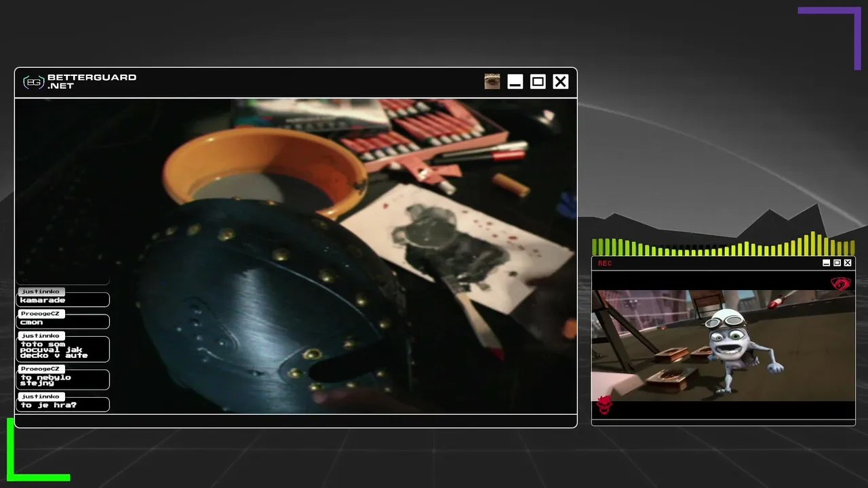Click the eye thumbnail in the BetterGuard title bar
Viewport: 868px width, 488px height.
pyautogui.click(x=492, y=82)
